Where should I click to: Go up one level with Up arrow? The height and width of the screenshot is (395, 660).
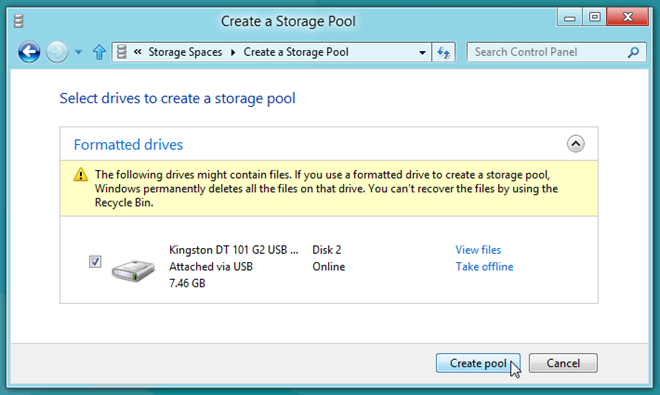[x=99, y=52]
